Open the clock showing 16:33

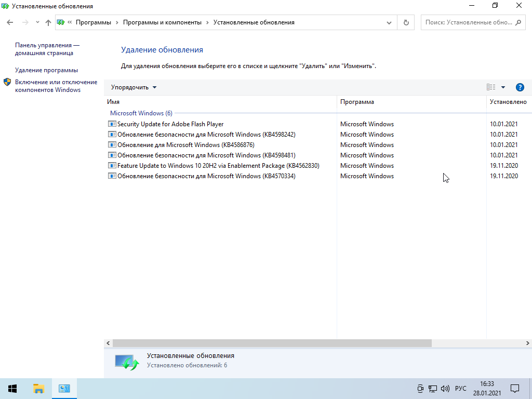coord(487,389)
